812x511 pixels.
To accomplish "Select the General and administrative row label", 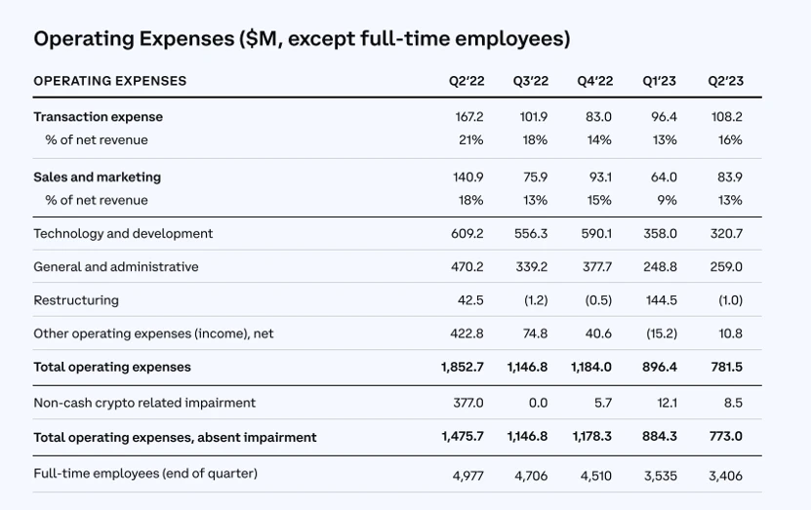I will coord(115,267).
